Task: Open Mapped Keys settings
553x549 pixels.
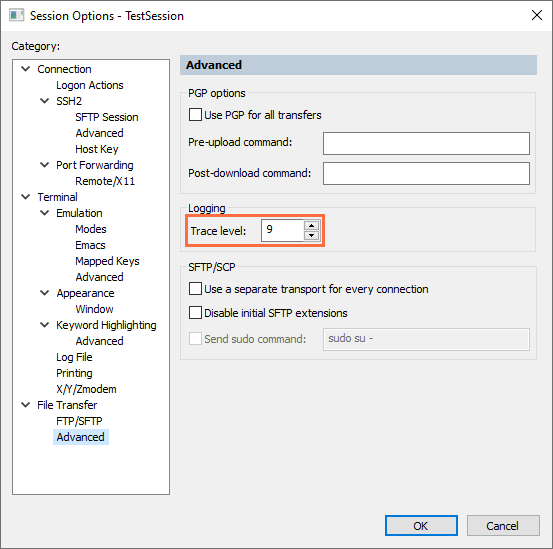Action: 108,261
